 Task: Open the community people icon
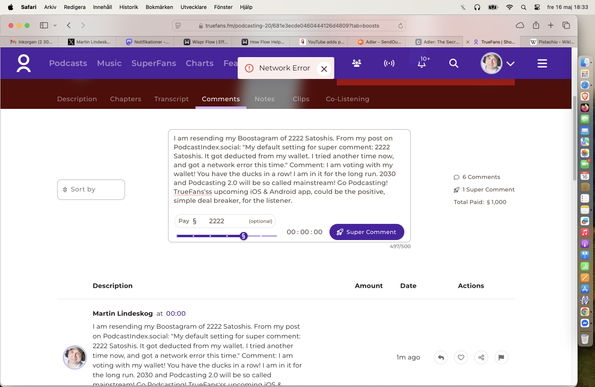tap(356, 63)
